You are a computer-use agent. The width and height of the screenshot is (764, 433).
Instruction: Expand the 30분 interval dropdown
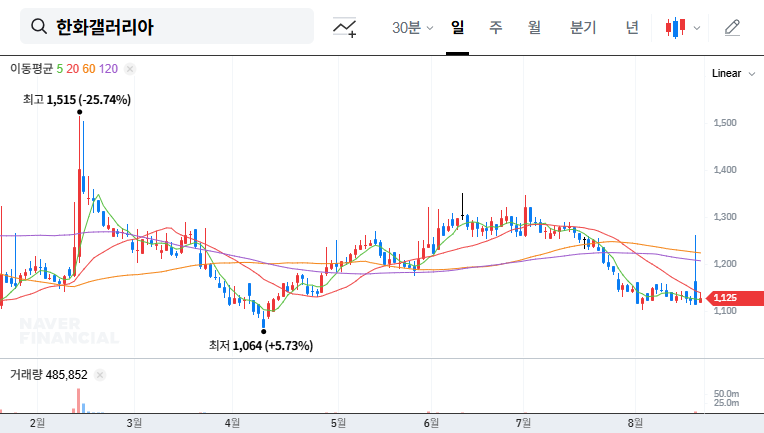[x=412, y=27]
